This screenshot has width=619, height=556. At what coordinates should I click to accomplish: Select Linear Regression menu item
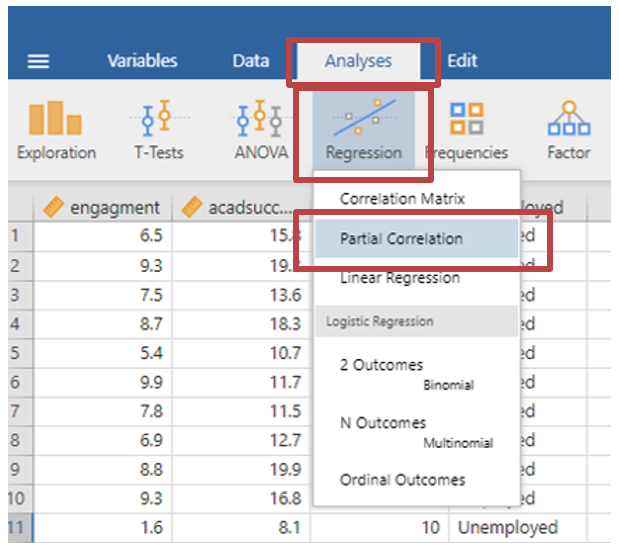[x=400, y=277]
